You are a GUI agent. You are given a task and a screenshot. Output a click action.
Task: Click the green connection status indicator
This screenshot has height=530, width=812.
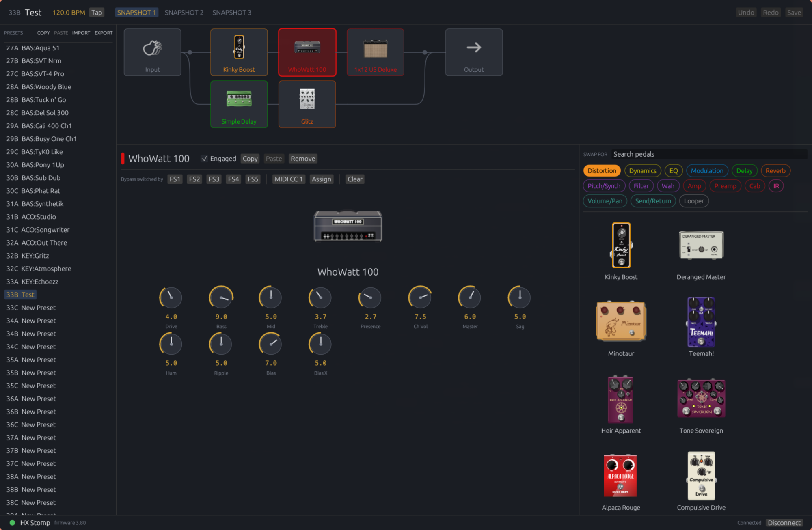(x=12, y=523)
